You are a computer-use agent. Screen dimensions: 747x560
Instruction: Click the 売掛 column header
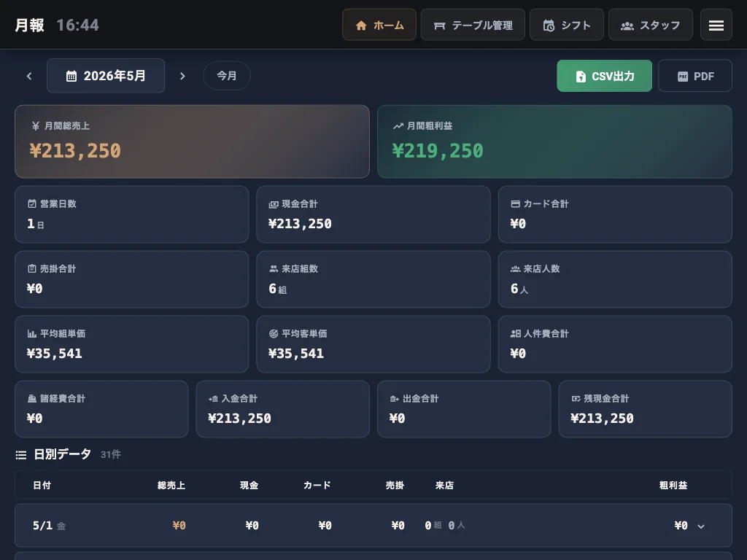[395, 485]
